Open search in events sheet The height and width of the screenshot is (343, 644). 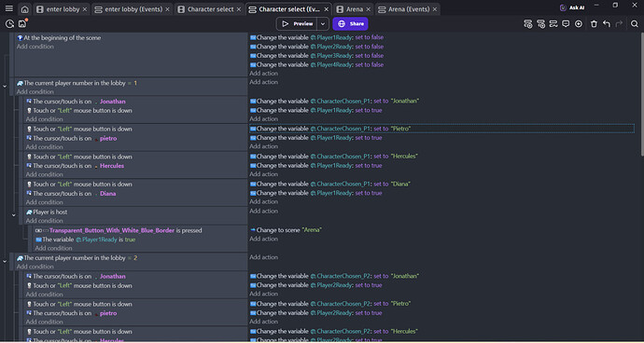[635, 24]
